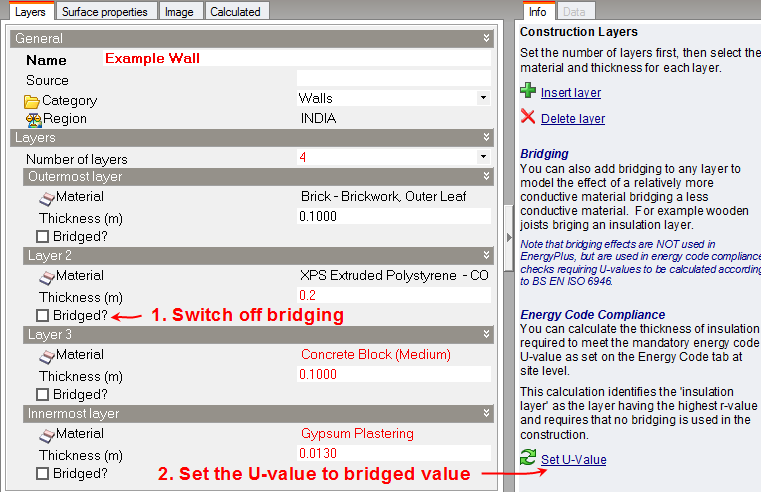
Task: Click the red X Delete layer icon
Action: click(x=528, y=118)
